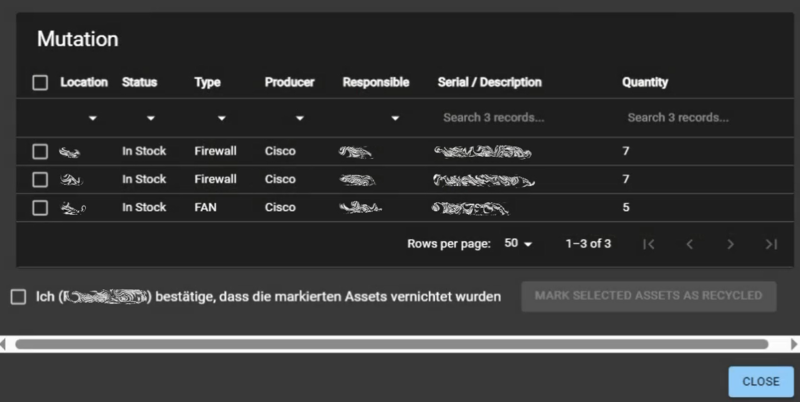This screenshot has height=402, width=800.
Task: Click left arrow of horizontal scrollbar
Action: click(5, 344)
